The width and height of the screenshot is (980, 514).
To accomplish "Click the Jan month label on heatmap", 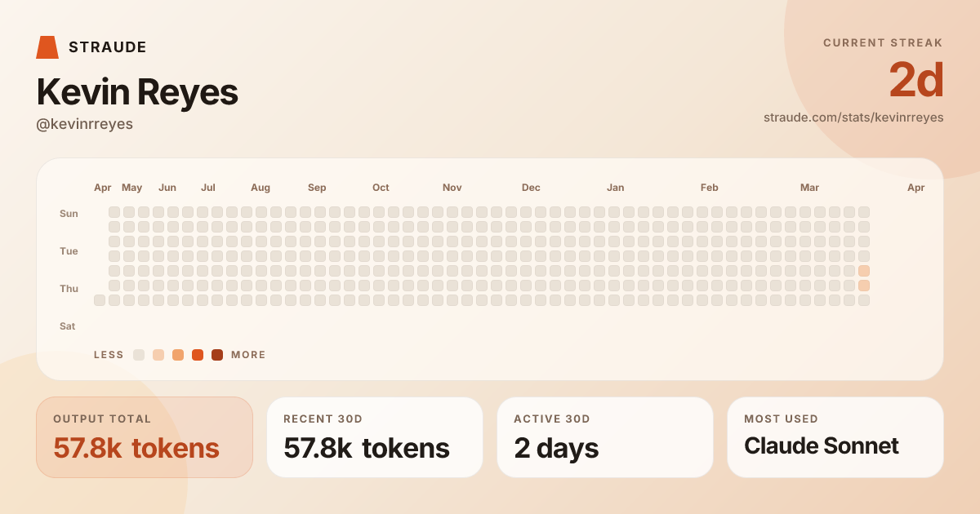I will 615,188.
